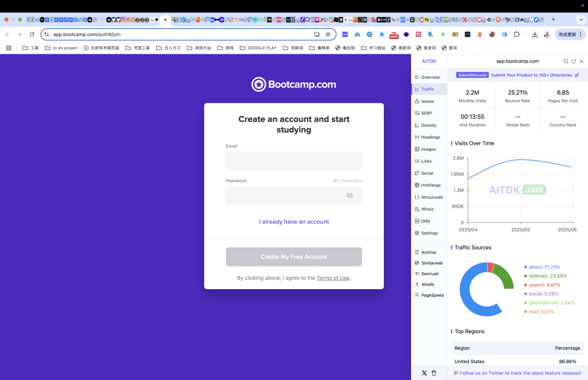Click the crop screenshot icon in AITDK header
588x380 pixels.
[x=566, y=61]
